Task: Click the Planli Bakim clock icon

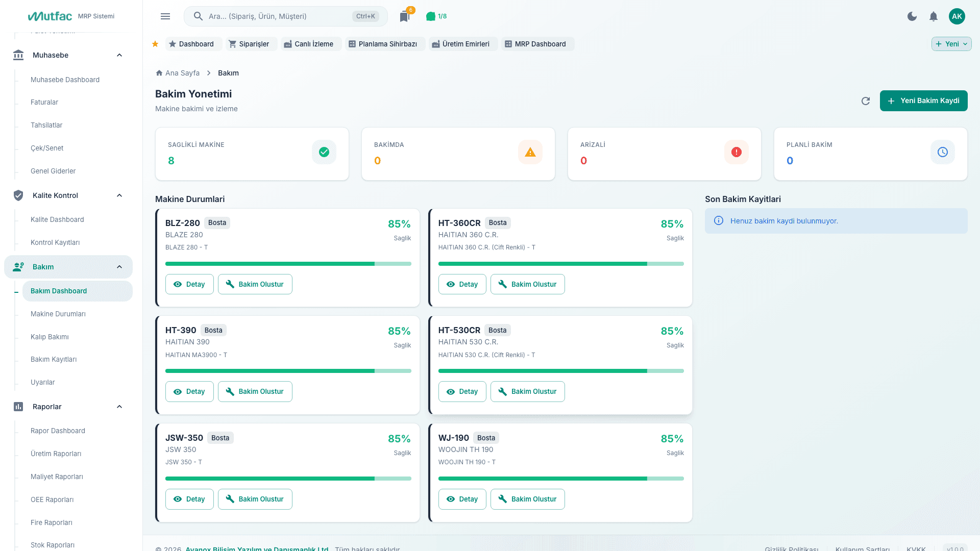Action: point(943,152)
